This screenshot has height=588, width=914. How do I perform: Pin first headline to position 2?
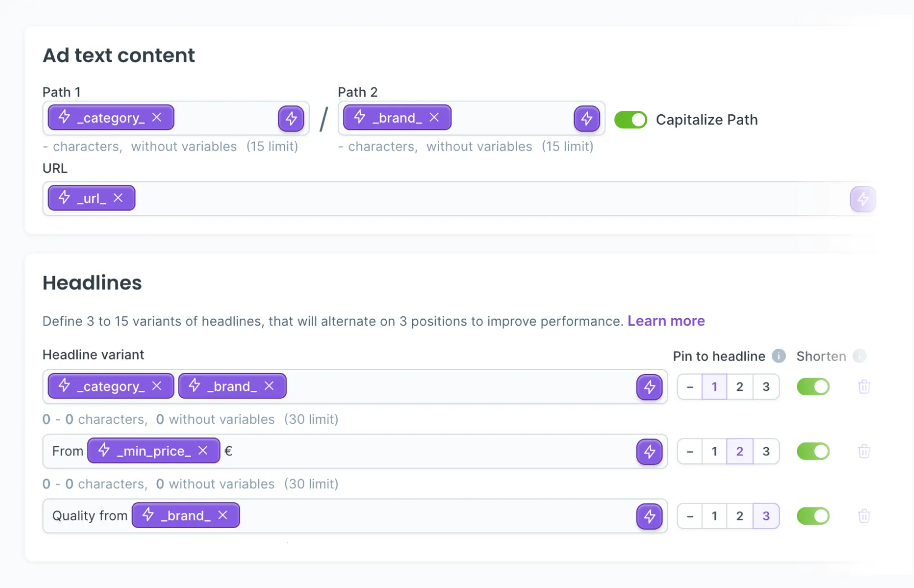point(740,386)
